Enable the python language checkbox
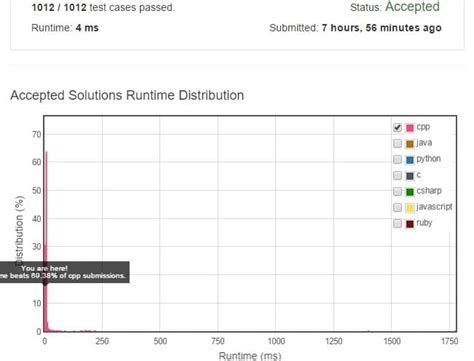The width and height of the screenshot is (474, 361). coord(397,159)
